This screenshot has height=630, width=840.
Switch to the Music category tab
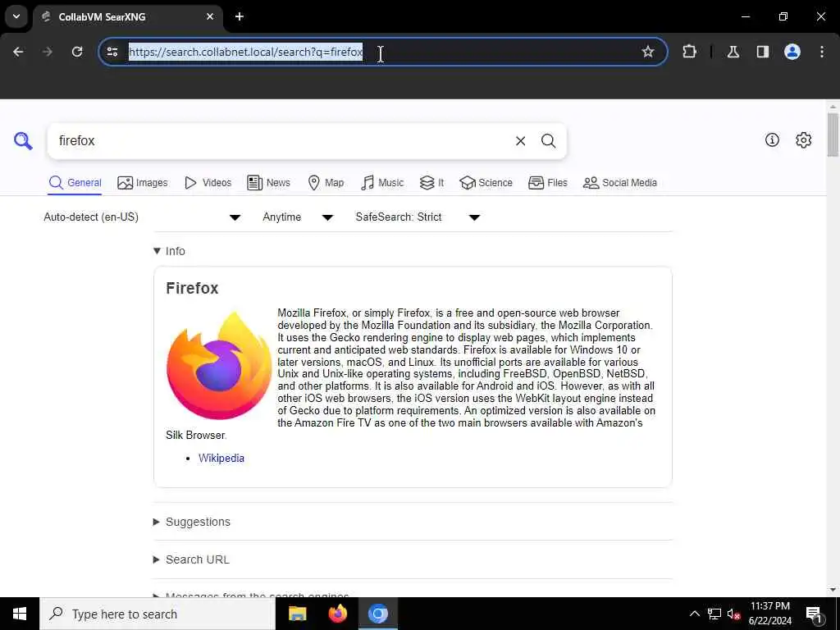tap(382, 183)
